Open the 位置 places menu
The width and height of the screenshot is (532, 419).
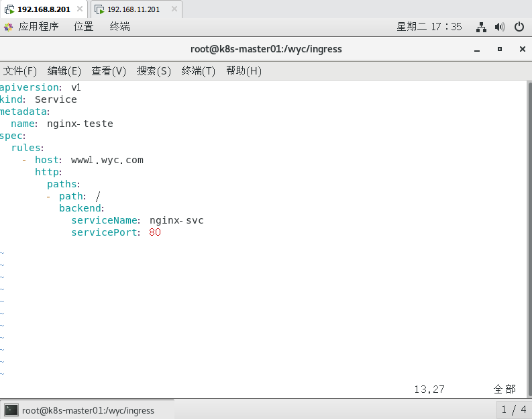click(x=83, y=26)
